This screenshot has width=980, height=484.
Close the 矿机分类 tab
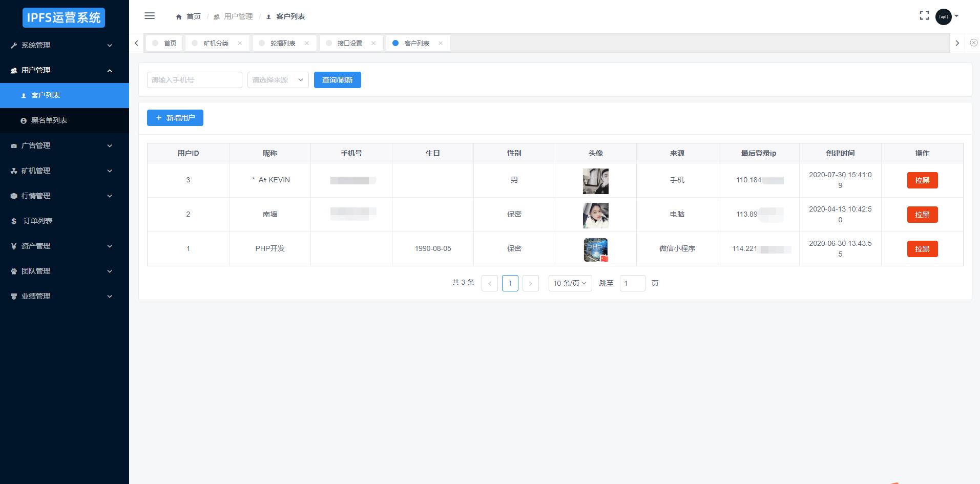tap(240, 44)
